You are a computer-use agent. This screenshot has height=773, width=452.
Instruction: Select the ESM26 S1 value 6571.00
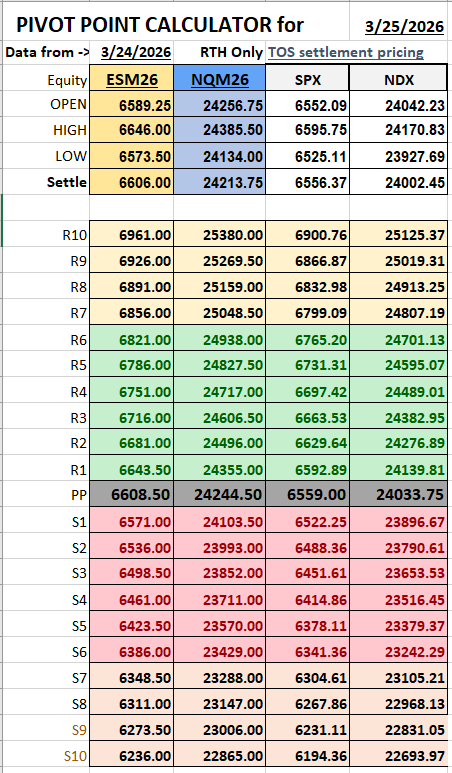tap(132, 521)
